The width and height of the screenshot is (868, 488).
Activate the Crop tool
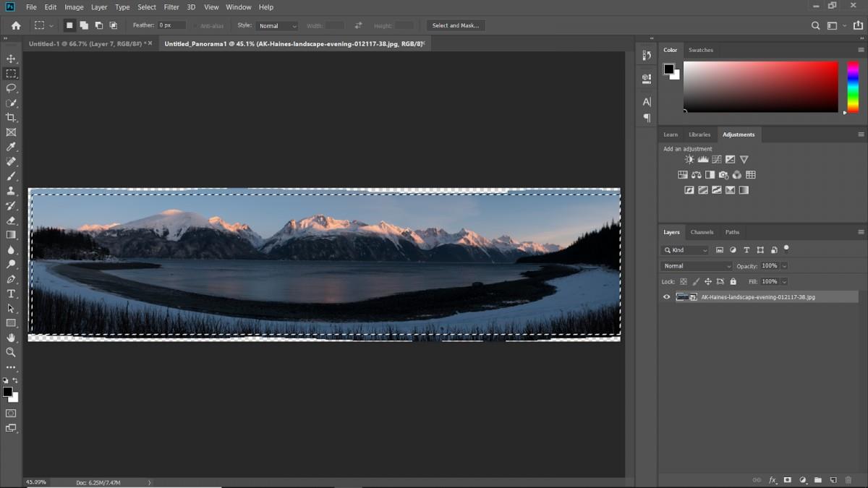11,118
